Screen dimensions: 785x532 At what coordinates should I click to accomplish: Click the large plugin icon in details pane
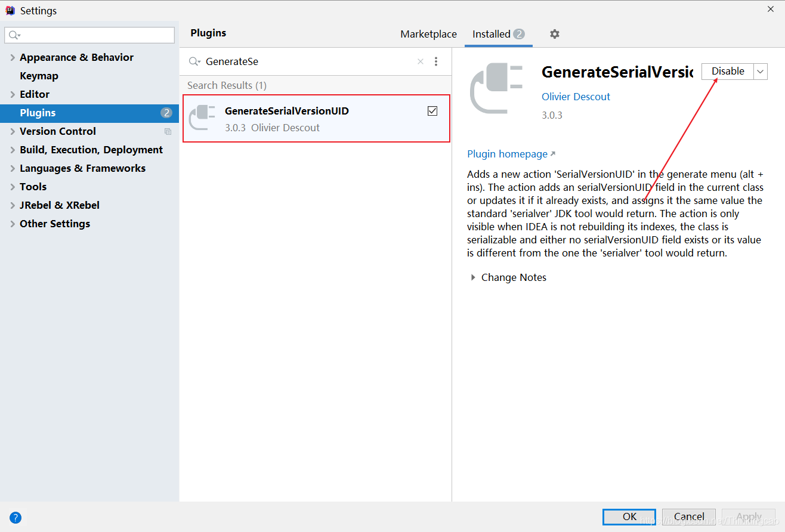[496, 89]
